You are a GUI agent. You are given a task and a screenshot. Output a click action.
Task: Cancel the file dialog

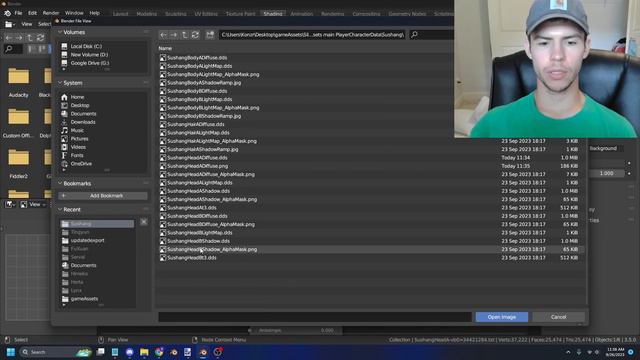[558, 317]
